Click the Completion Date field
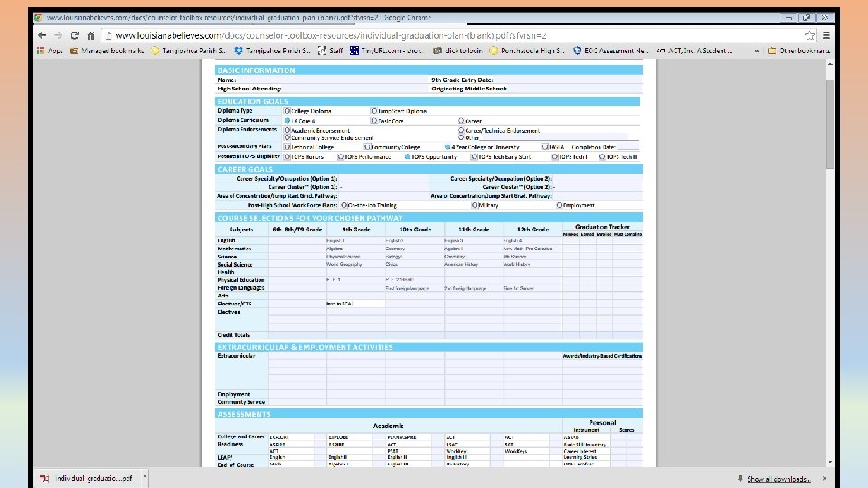868x488 pixels. click(x=627, y=147)
